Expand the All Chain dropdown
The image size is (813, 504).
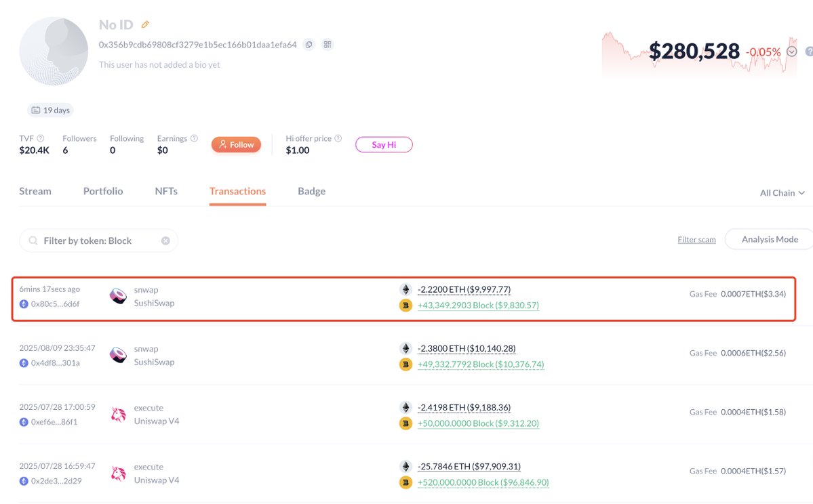782,192
